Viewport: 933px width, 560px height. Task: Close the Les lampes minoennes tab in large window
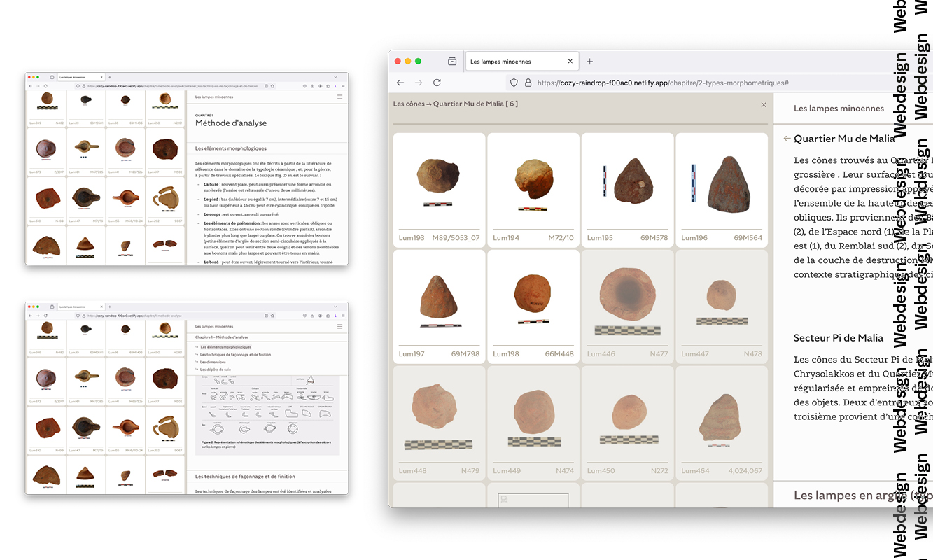point(570,62)
